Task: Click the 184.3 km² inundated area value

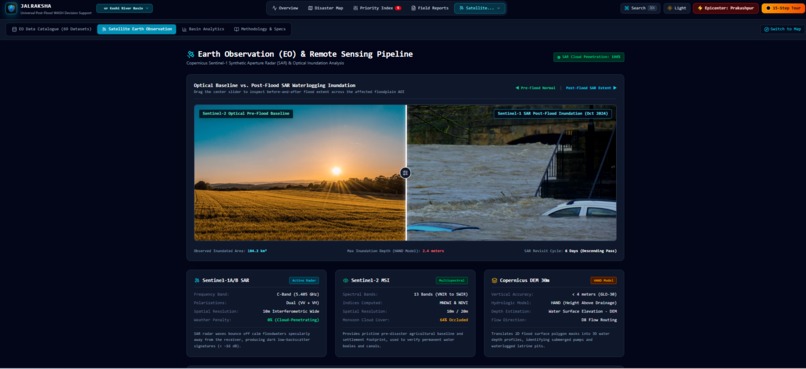Action: [257, 251]
